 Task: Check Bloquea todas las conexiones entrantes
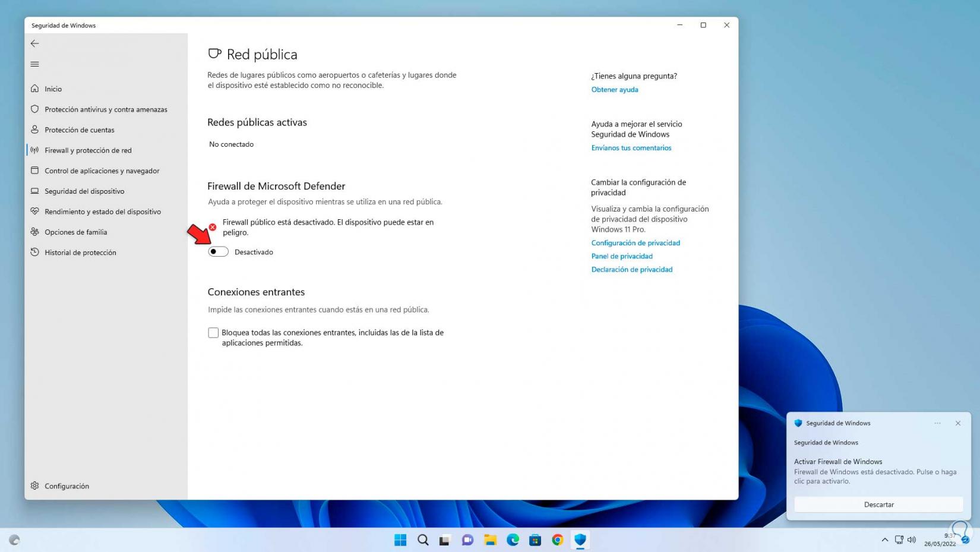point(213,333)
